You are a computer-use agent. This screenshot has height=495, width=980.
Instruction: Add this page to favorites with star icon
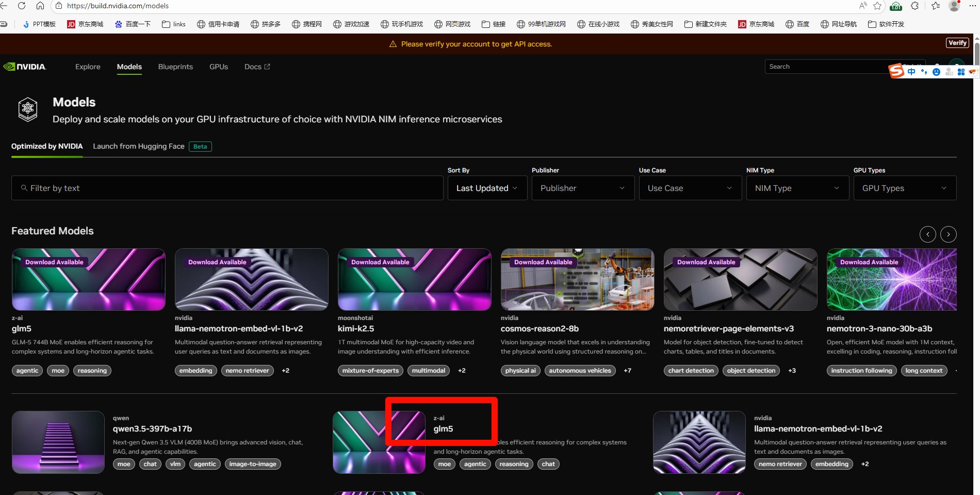point(877,6)
